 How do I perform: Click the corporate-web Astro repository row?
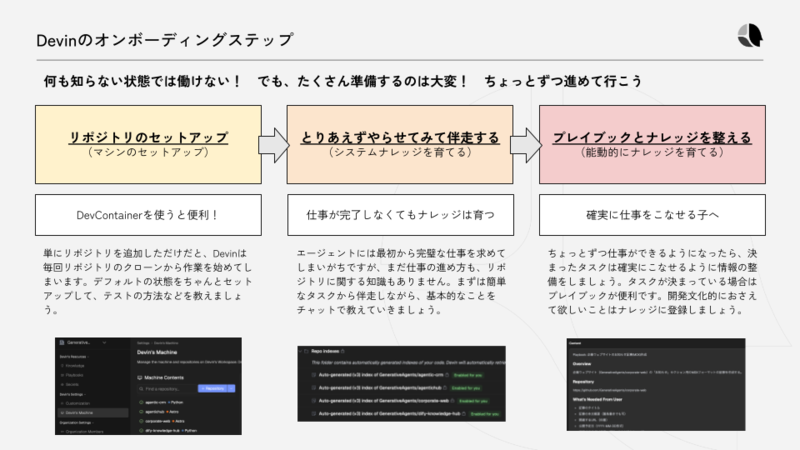(161, 421)
